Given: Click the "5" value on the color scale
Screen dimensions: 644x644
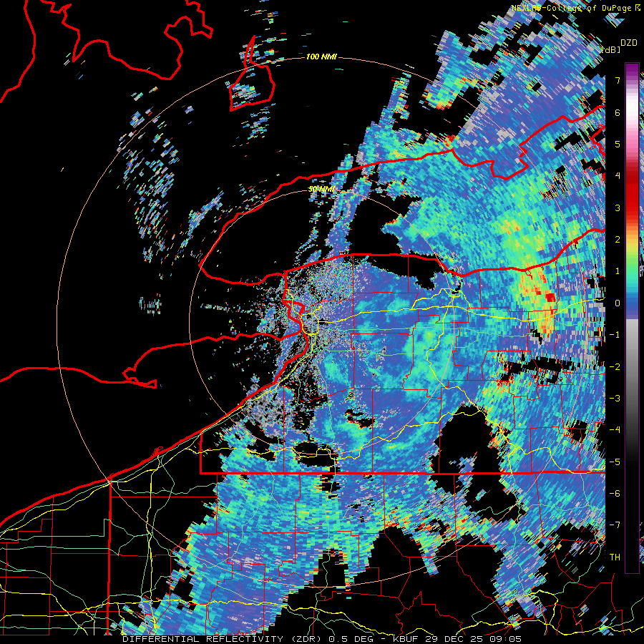Looking at the screenshot, I should click(x=618, y=144).
